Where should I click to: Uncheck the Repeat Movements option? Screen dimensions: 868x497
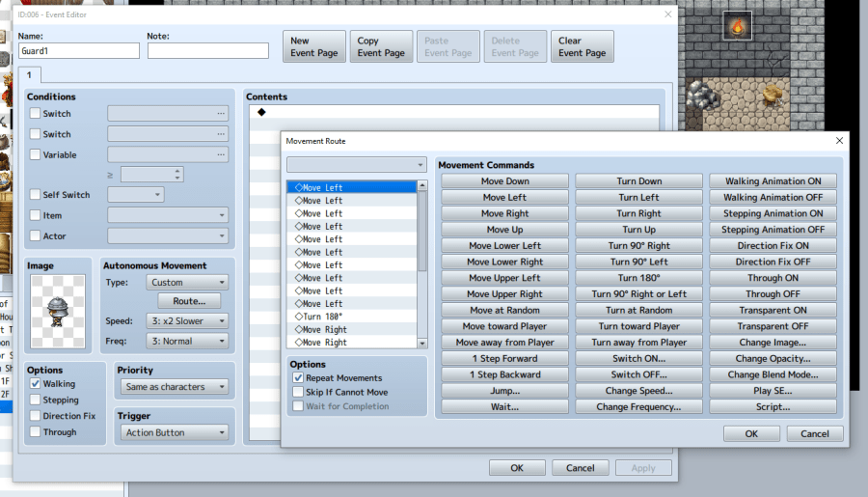point(299,378)
